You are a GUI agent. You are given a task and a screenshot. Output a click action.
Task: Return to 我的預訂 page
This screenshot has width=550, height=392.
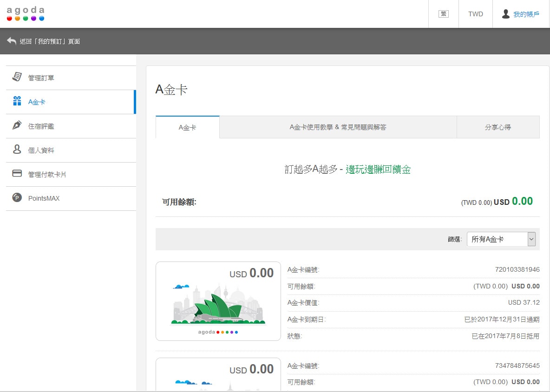pyautogui.click(x=49, y=41)
